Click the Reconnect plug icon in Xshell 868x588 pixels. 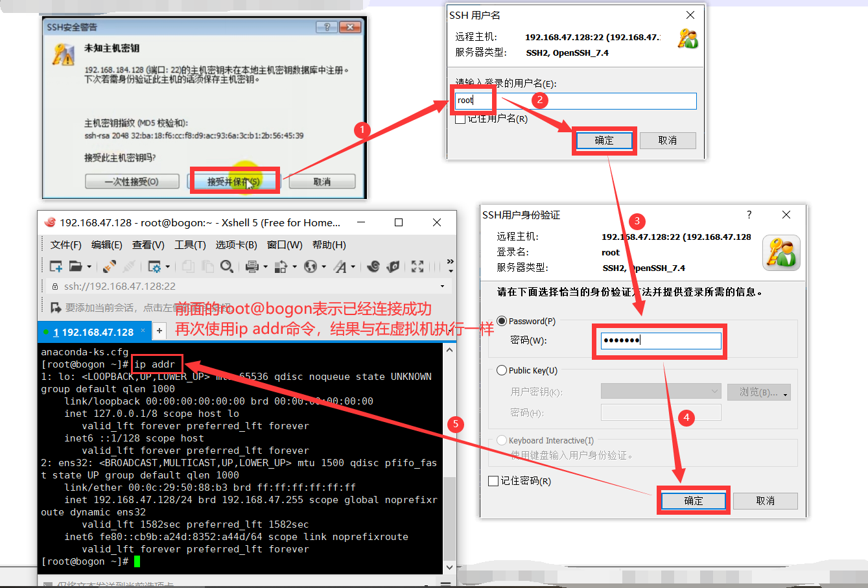110,266
